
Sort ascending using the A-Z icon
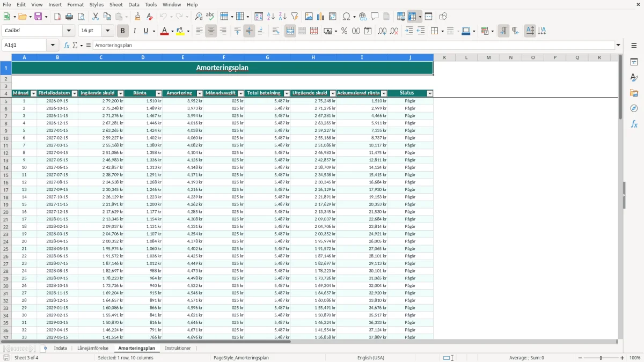[x=271, y=17]
